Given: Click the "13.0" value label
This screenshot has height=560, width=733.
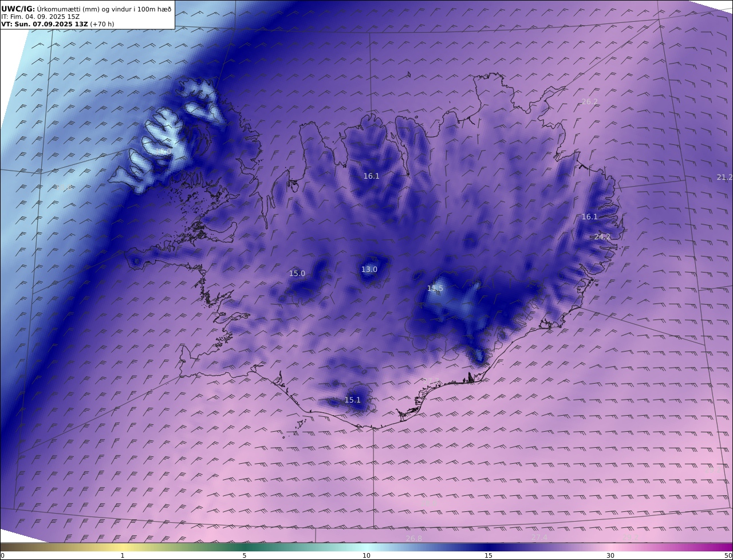Looking at the screenshot, I should pos(369,269).
